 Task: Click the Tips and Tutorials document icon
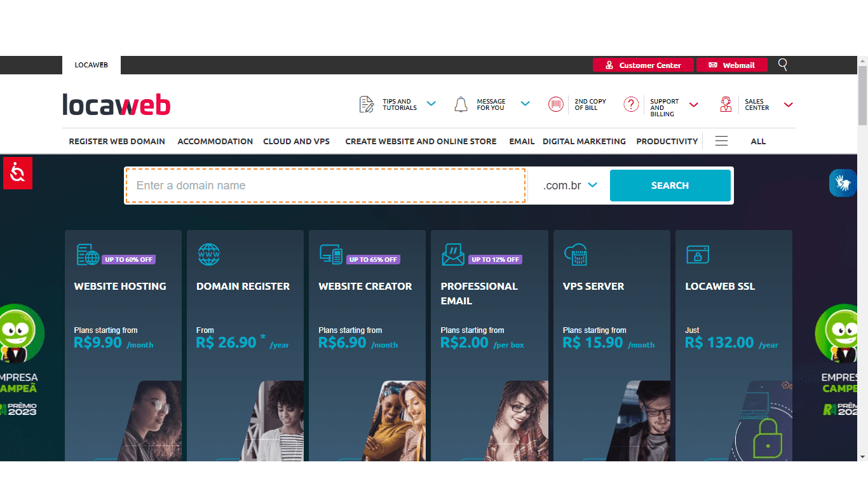tap(367, 105)
